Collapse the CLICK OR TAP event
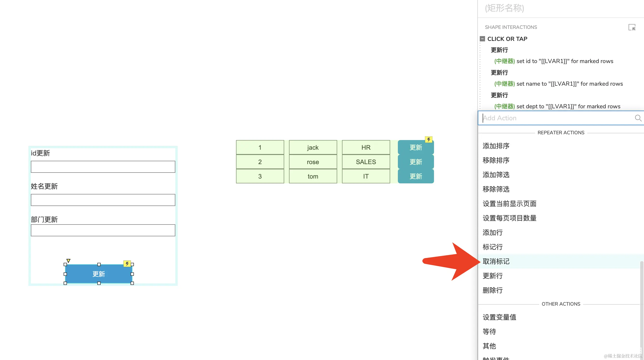644x360 pixels. (482, 39)
